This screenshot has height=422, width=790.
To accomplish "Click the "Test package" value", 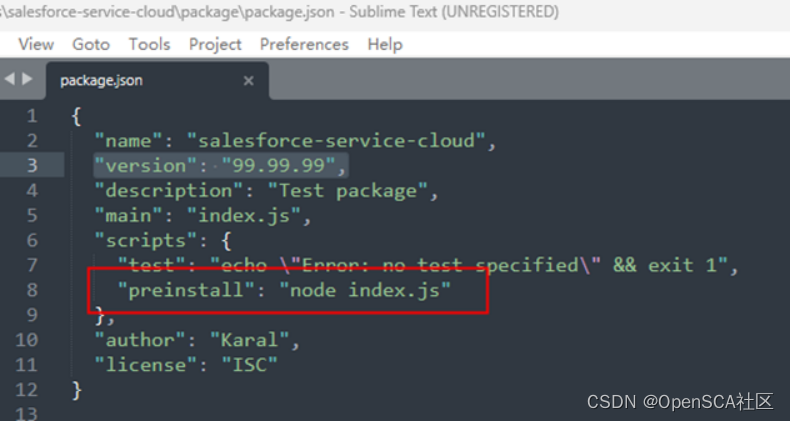I will point(348,191).
